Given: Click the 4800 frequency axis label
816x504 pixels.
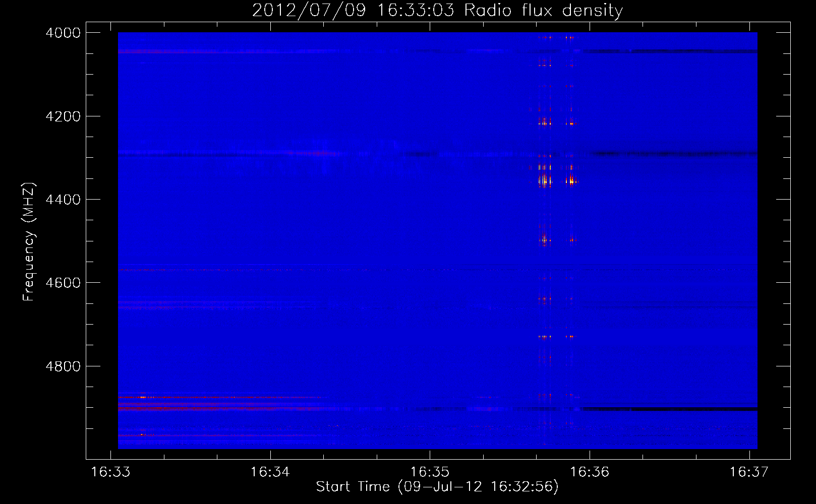Looking at the screenshot, I should tap(63, 366).
